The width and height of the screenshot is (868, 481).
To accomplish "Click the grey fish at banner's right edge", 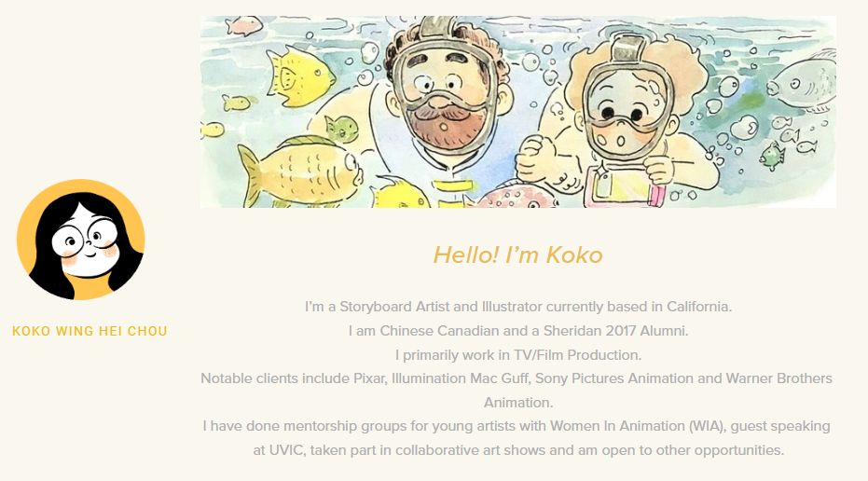I will pyautogui.click(x=803, y=82).
